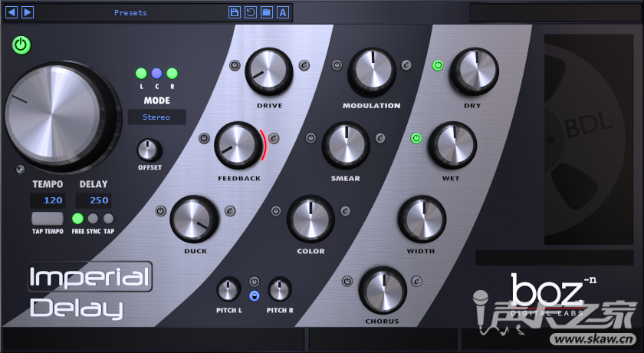Select the Free sync mode

tap(77, 218)
